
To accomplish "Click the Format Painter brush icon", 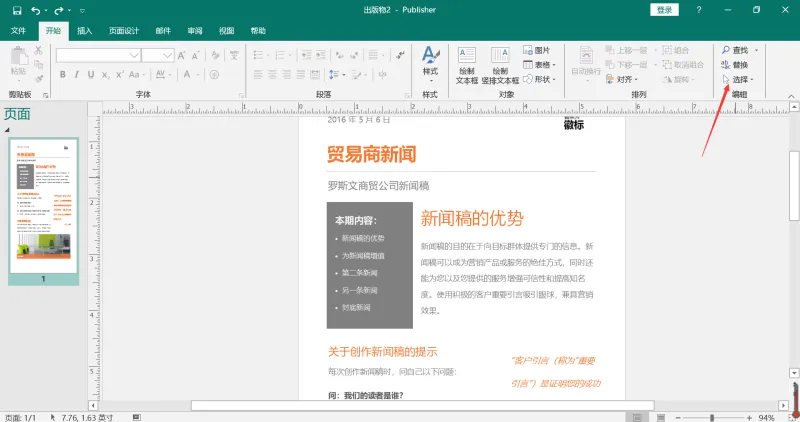I will pos(38,79).
